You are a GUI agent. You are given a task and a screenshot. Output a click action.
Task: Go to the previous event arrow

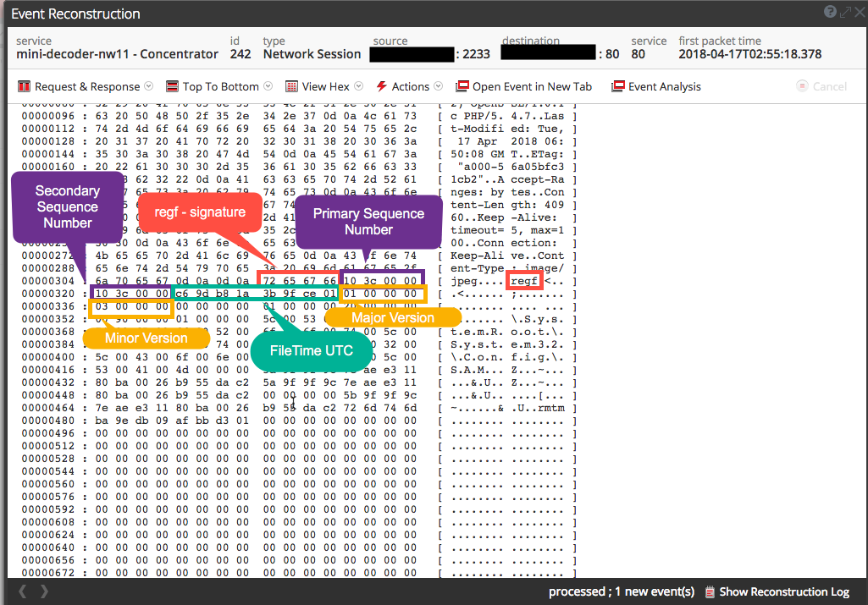click(23, 591)
